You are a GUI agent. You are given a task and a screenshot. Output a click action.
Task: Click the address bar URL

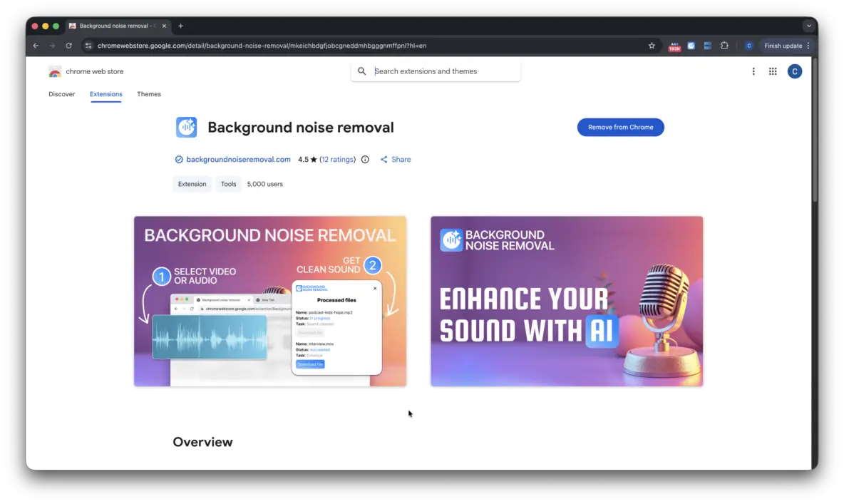(x=262, y=46)
